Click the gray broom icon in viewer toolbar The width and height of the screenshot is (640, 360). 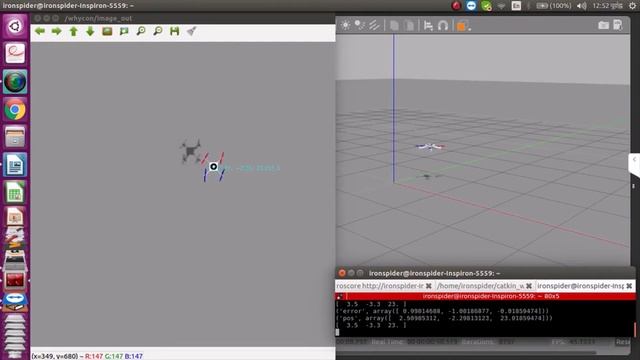191,31
